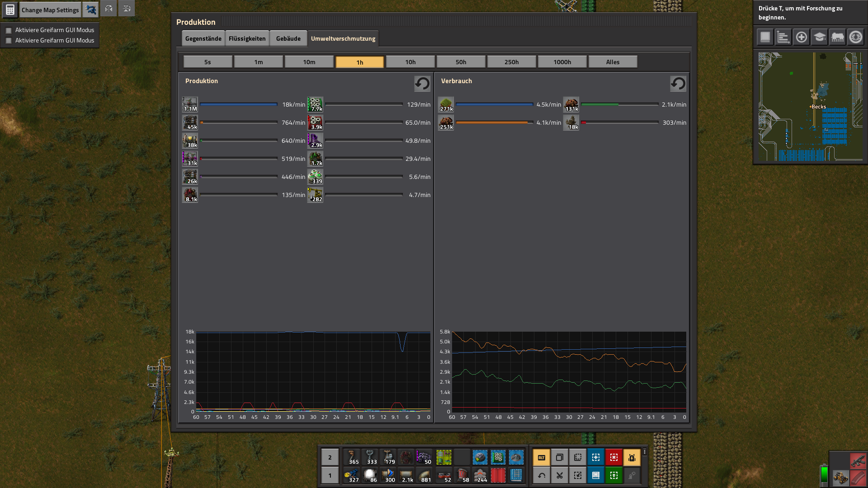Image resolution: width=868 pixels, height=488 pixels.
Task: Click the Change Map Settings button
Action: [50, 10]
